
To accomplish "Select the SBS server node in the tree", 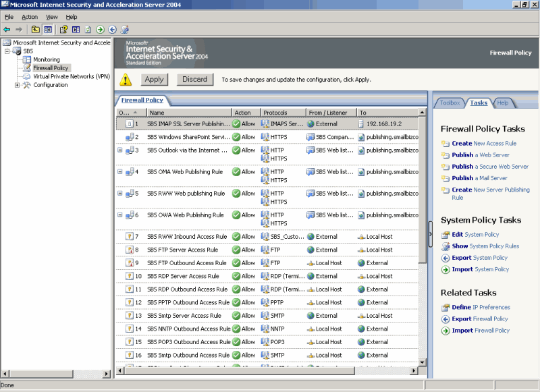I will (x=28, y=51).
